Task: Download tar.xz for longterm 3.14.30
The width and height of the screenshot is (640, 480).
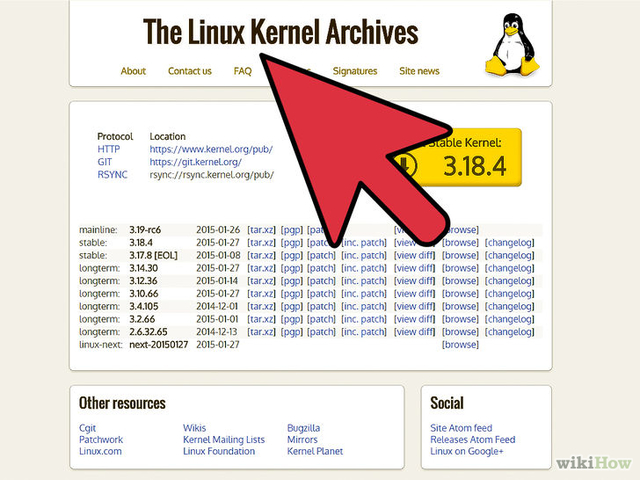Action: pyautogui.click(x=261, y=268)
